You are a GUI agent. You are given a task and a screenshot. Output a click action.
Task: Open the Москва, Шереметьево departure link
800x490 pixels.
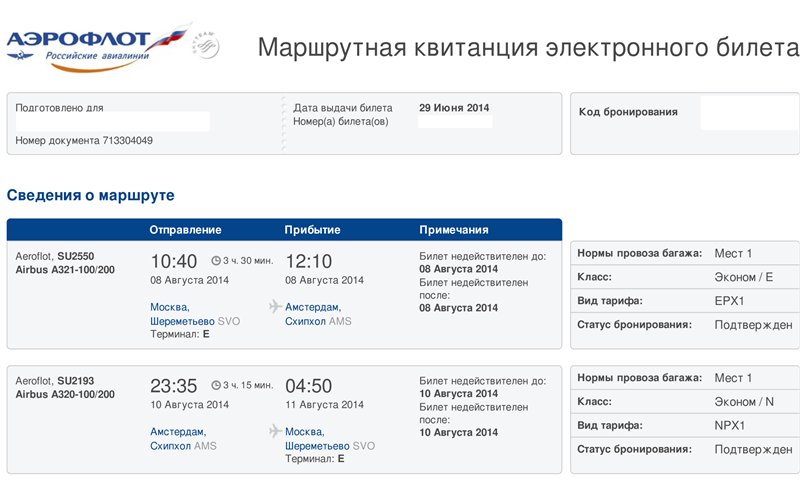195,314
